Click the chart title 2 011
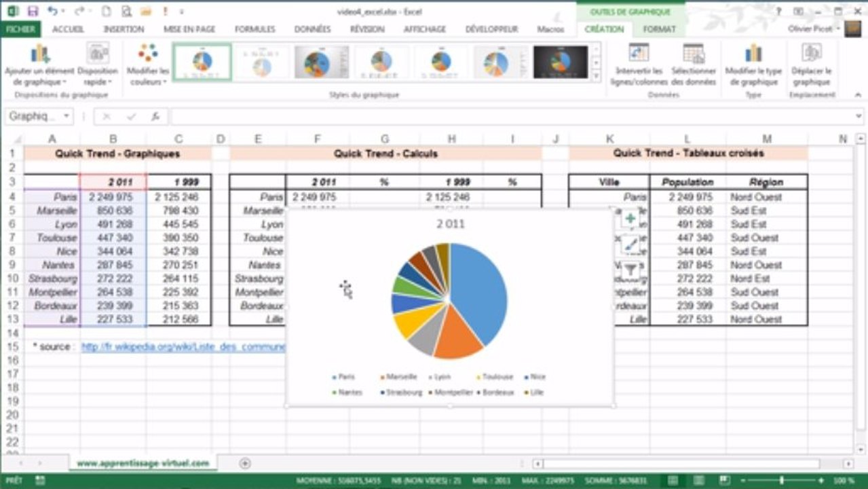Screen dimensions: 868x489 (450, 223)
